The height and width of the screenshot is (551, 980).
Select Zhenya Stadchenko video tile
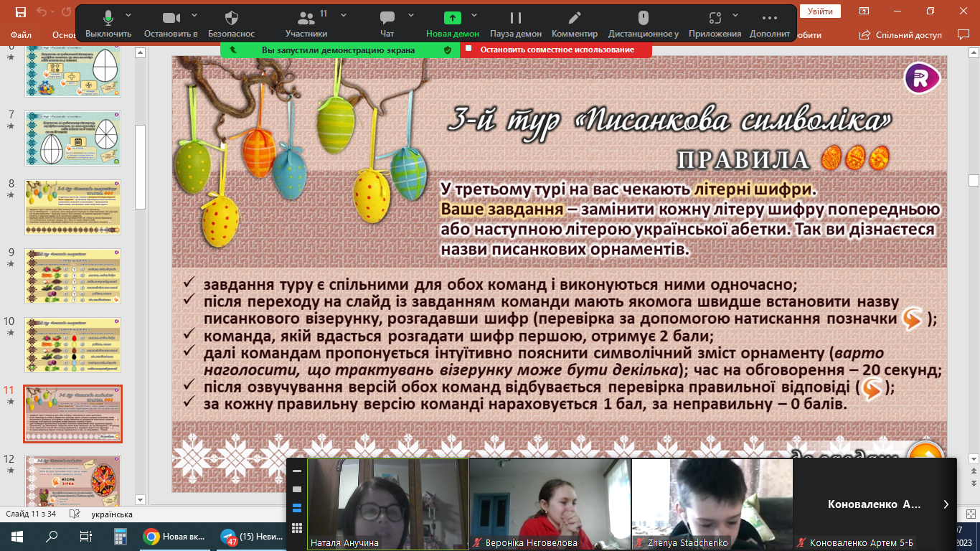(712, 504)
